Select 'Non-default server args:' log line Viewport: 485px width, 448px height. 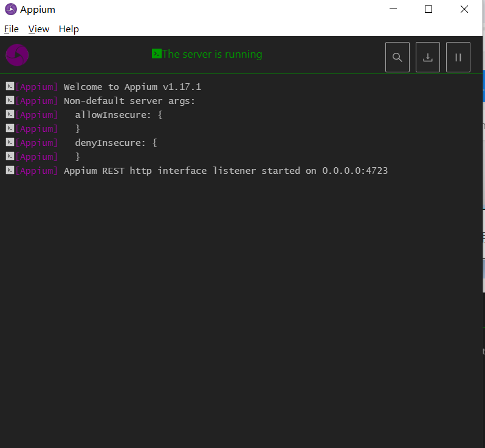[129, 101]
